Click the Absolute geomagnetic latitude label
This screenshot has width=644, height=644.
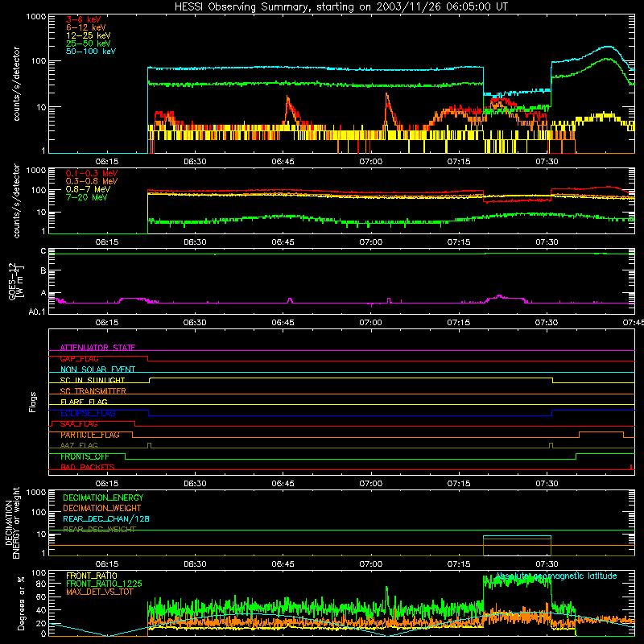coord(556,576)
